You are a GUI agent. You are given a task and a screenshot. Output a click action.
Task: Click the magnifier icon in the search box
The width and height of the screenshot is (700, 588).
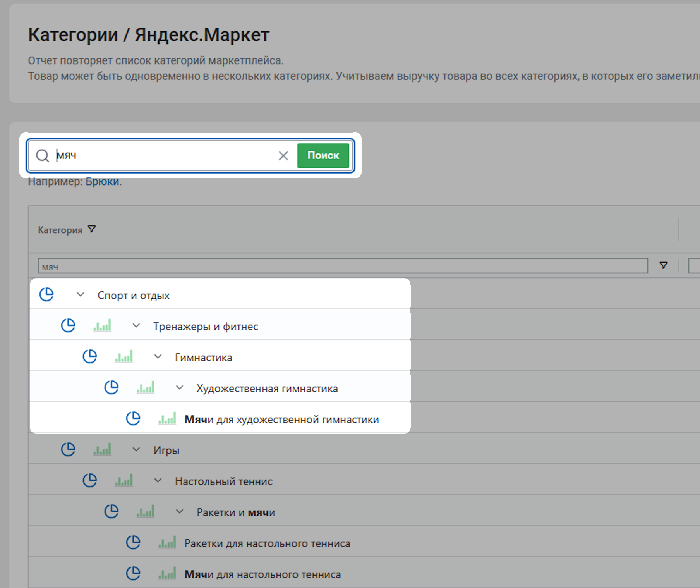pyautogui.click(x=43, y=156)
